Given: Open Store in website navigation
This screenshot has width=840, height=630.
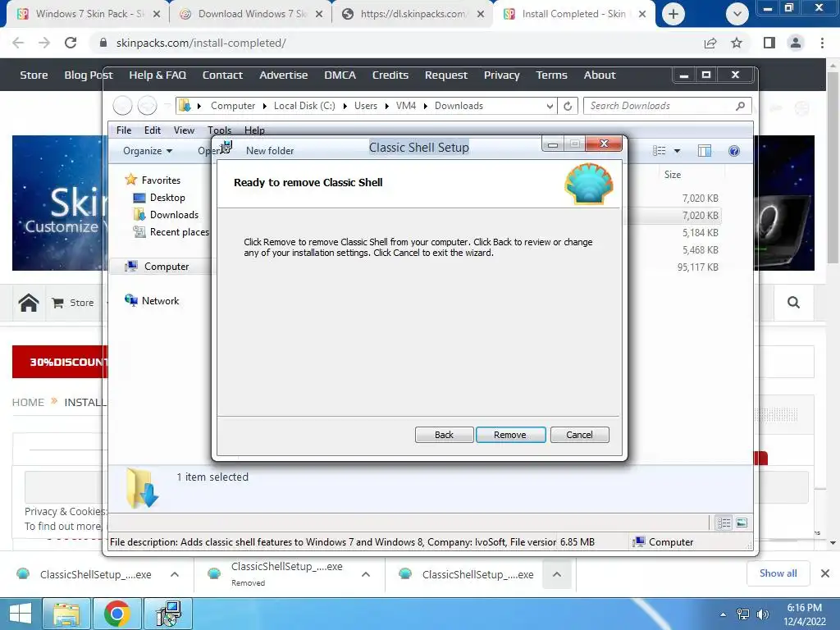Looking at the screenshot, I should click(34, 75).
